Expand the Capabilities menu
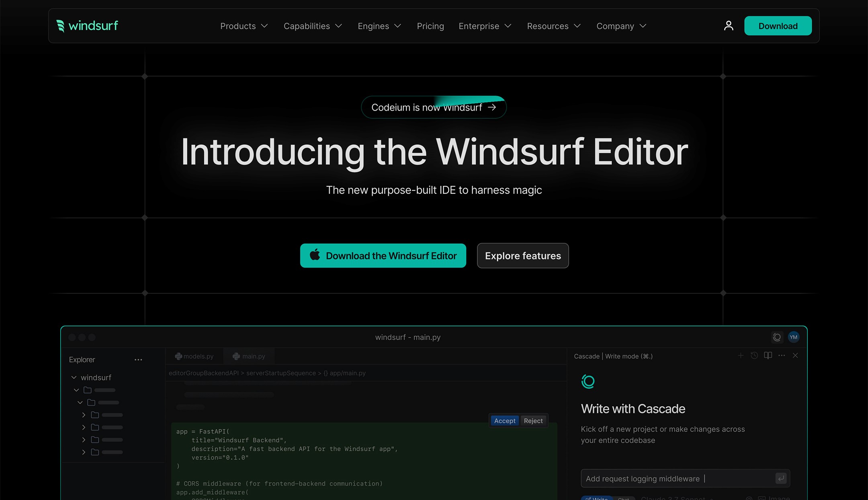868x500 pixels. pos(313,26)
